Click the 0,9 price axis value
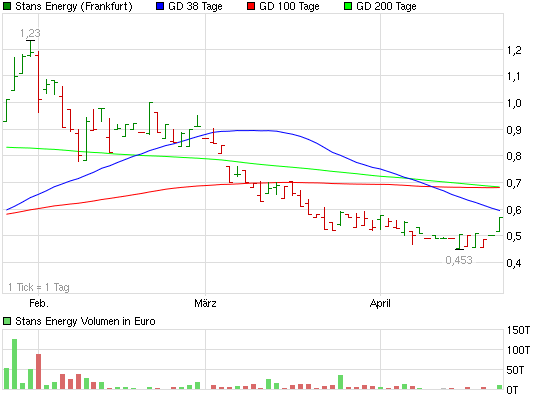The height and width of the screenshot is (398, 545). pos(514,130)
